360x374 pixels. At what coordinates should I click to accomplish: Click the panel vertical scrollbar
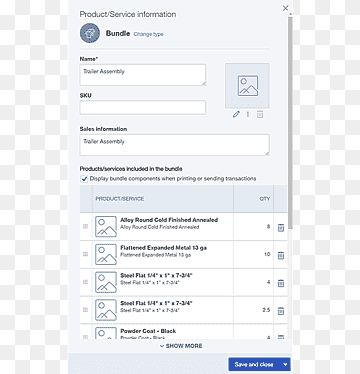point(290,122)
